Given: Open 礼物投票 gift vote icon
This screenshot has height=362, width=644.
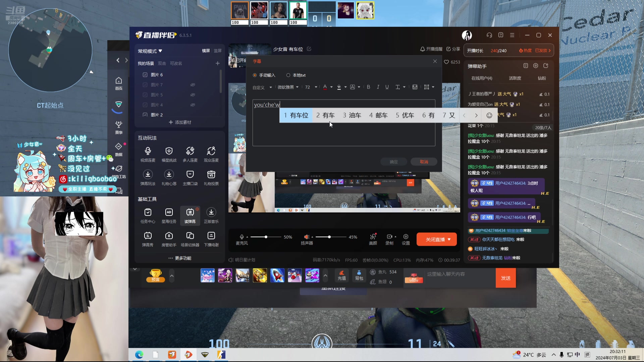Looking at the screenshot, I should click(211, 178).
